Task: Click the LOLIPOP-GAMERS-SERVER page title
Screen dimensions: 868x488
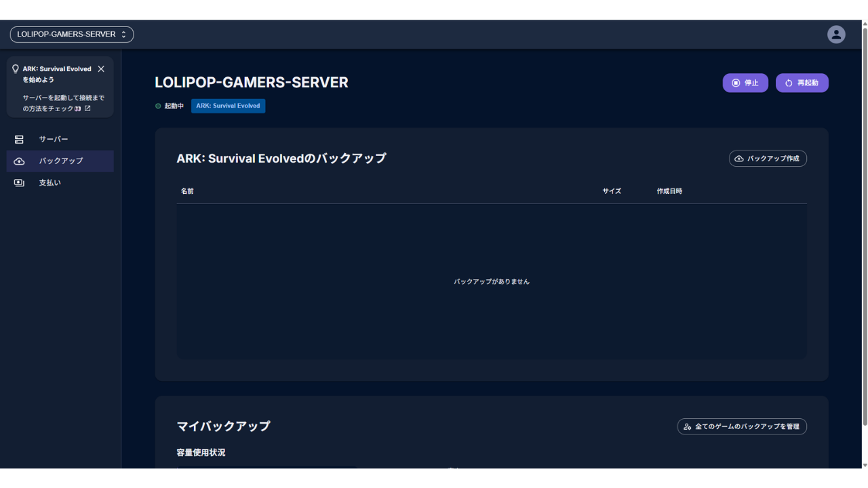Action: pos(252,82)
